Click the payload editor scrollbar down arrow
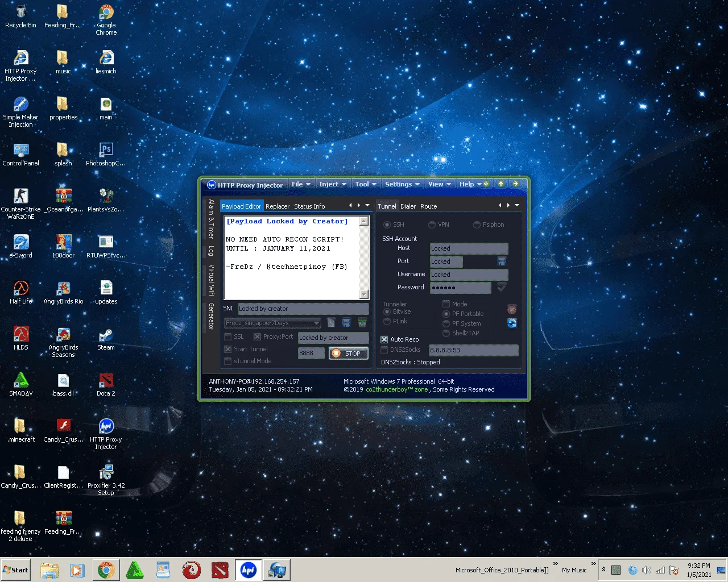The image size is (728, 582). 364,294
